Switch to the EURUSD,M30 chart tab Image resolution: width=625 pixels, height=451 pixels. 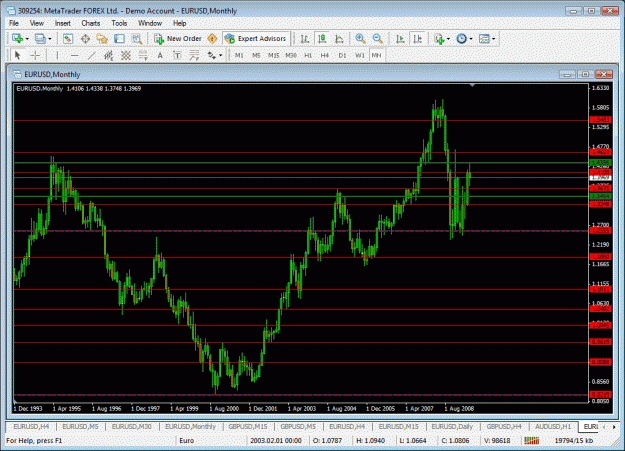[132, 426]
